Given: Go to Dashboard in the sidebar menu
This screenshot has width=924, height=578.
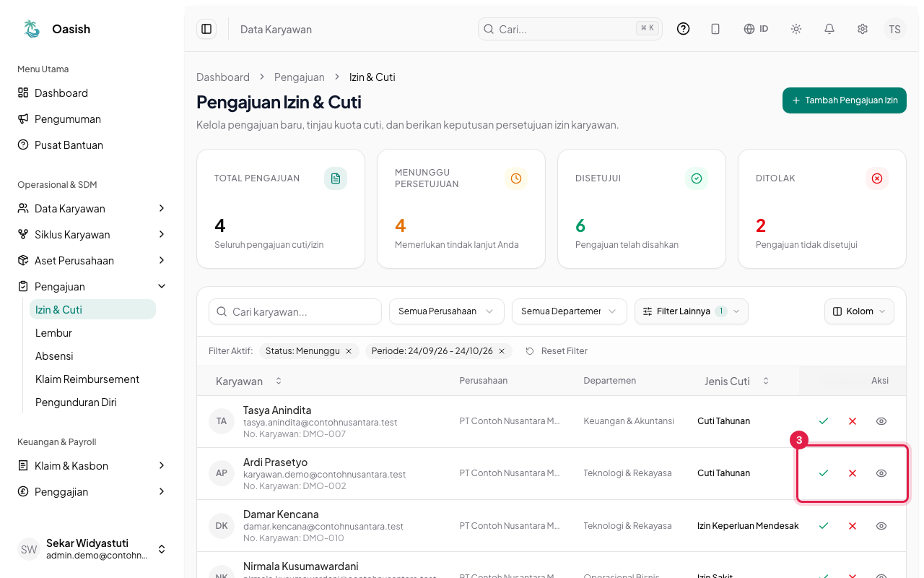Looking at the screenshot, I should click(92, 93).
